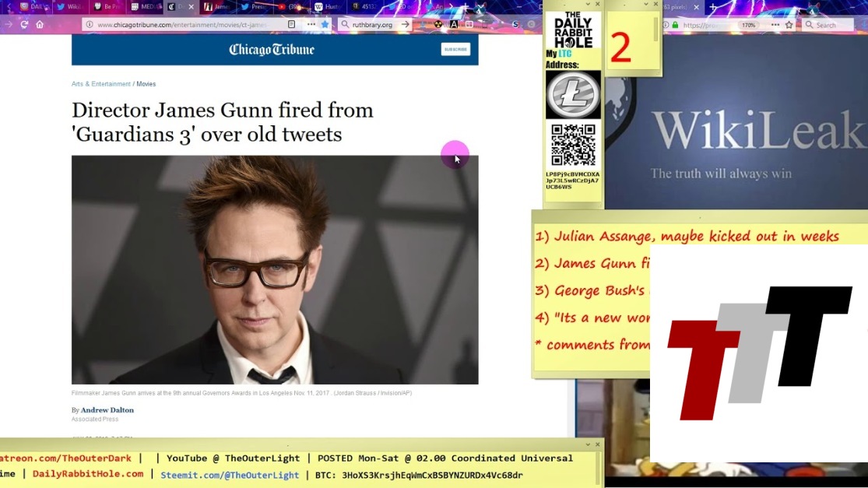The image size is (868, 488).
Task: Open author Andrew Dalton's link
Action: pos(107,410)
